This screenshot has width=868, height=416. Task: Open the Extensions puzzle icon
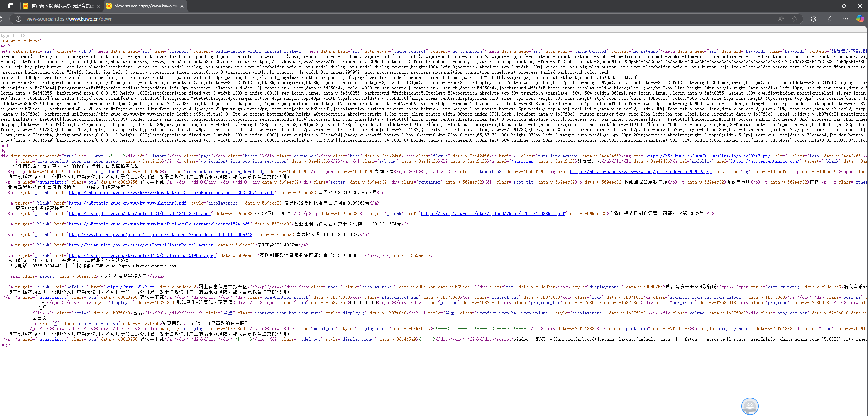tap(813, 19)
